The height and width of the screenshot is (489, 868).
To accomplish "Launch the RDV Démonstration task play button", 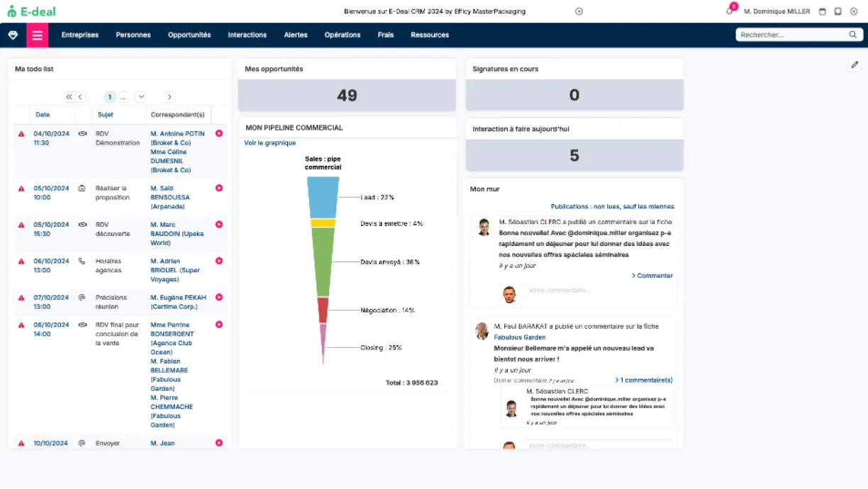I will (219, 133).
